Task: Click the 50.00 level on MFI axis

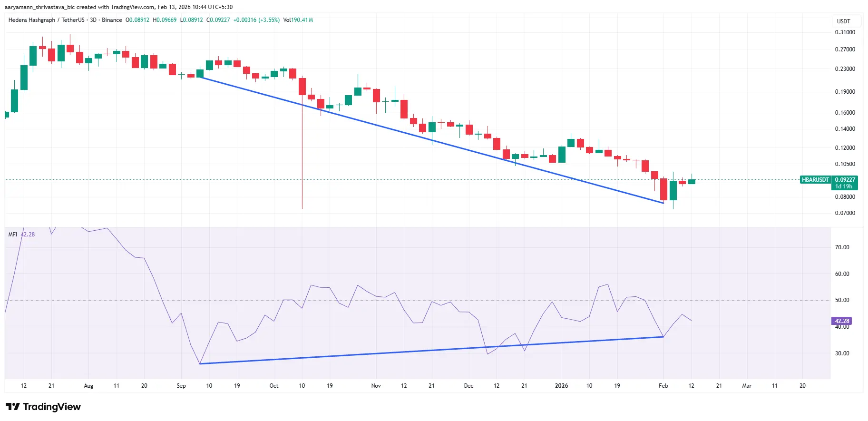Action: (842, 300)
